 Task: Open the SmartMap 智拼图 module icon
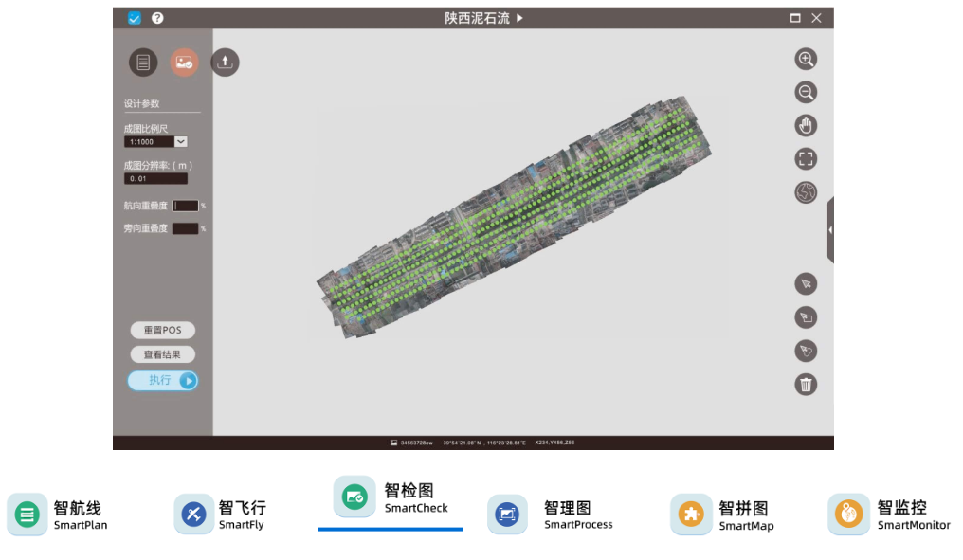(x=689, y=515)
